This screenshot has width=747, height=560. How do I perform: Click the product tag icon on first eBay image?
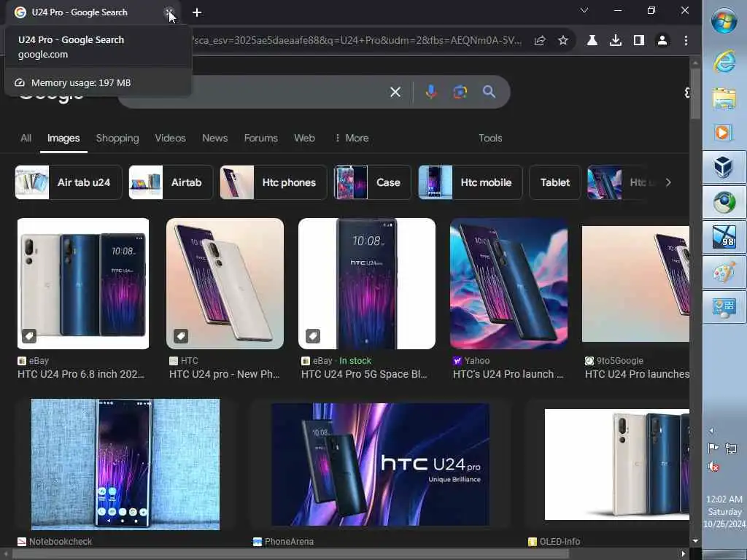coord(29,336)
